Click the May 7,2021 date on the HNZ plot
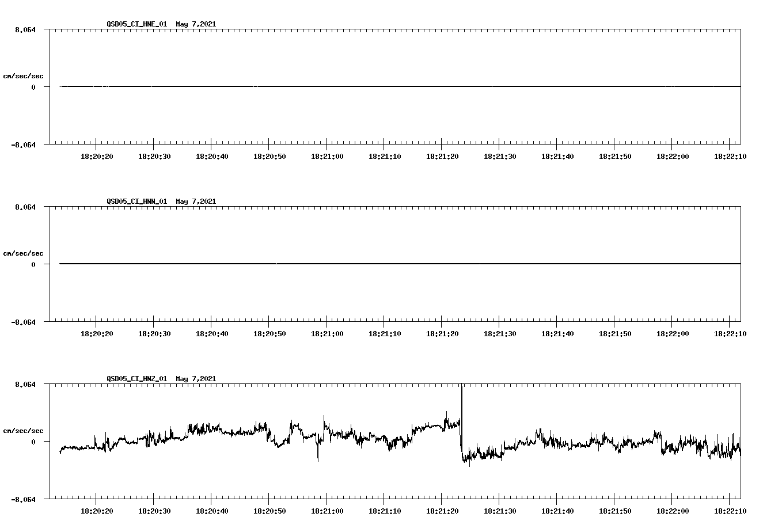 tap(196, 379)
